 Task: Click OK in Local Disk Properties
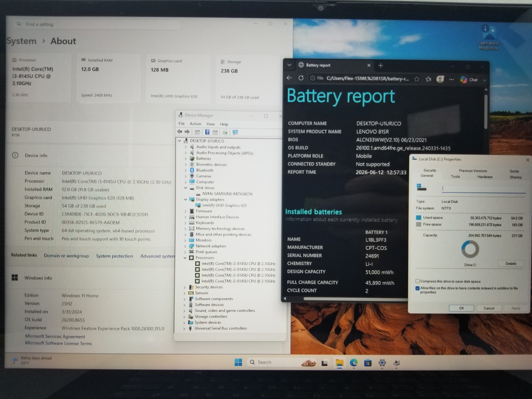click(462, 308)
